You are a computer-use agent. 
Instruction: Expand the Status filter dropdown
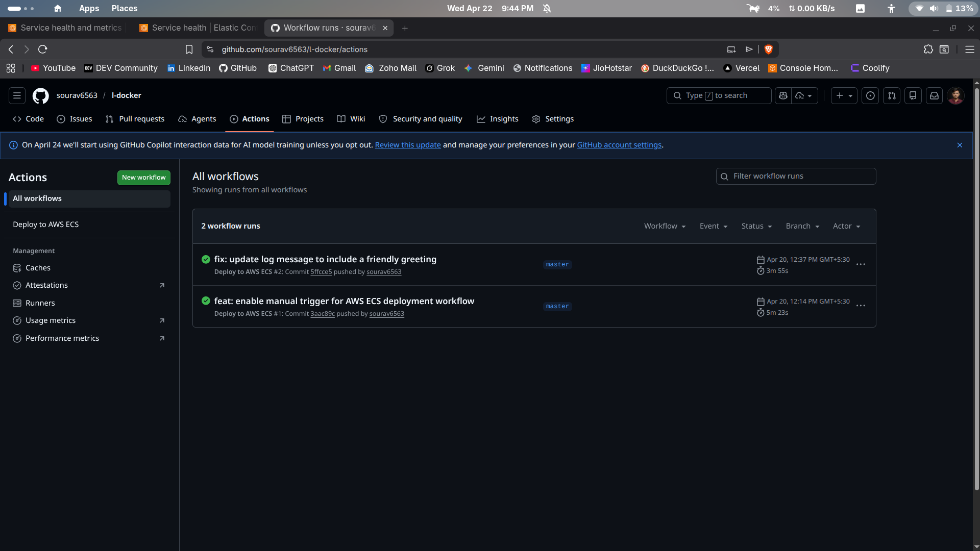click(x=756, y=226)
